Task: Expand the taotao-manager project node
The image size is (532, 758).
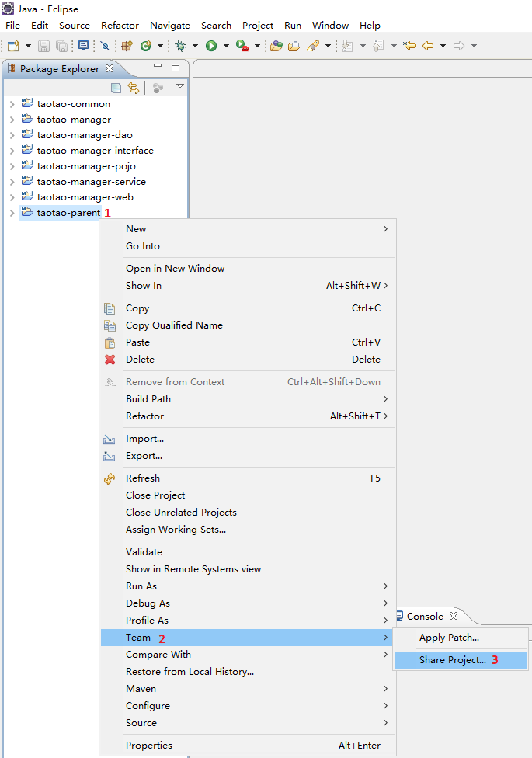Action: [x=12, y=120]
